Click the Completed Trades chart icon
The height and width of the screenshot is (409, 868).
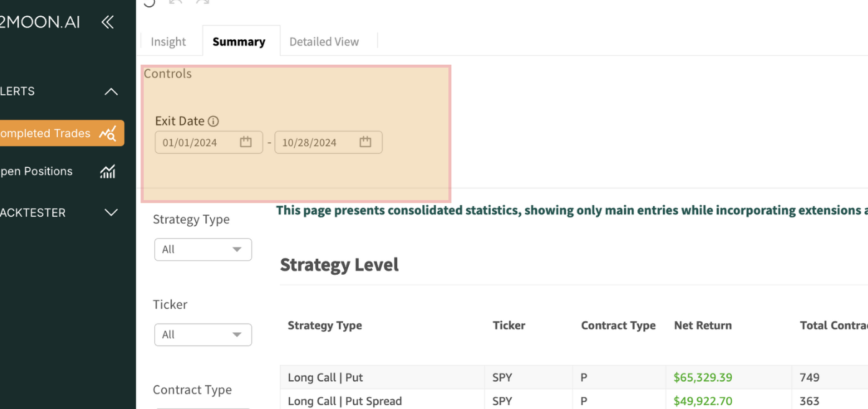click(108, 133)
